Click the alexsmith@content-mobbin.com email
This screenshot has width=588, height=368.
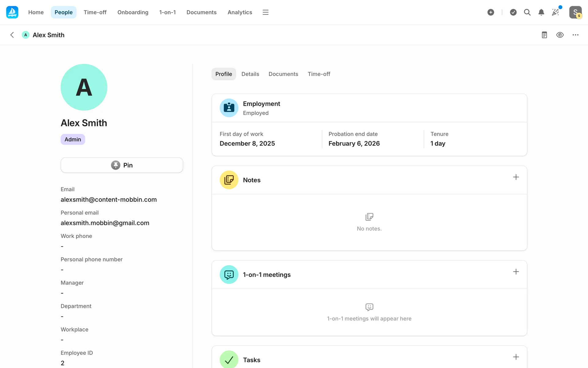[109, 200]
